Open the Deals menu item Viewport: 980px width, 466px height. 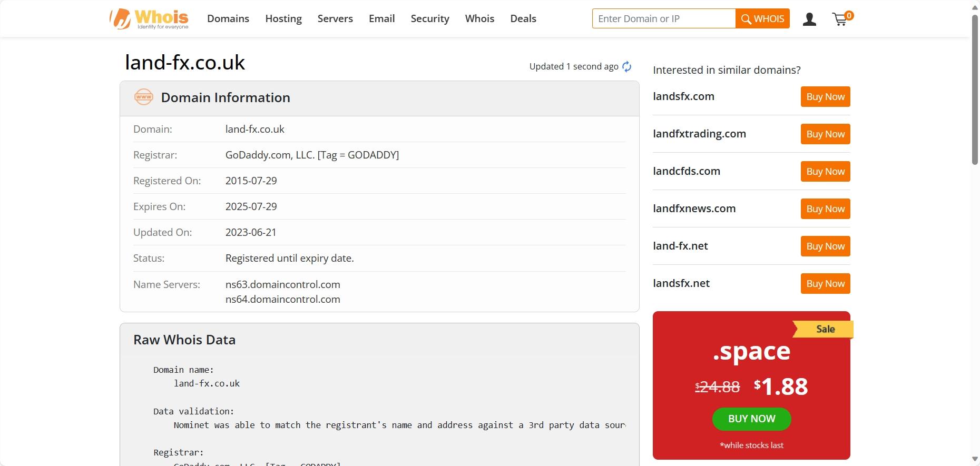click(523, 18)
